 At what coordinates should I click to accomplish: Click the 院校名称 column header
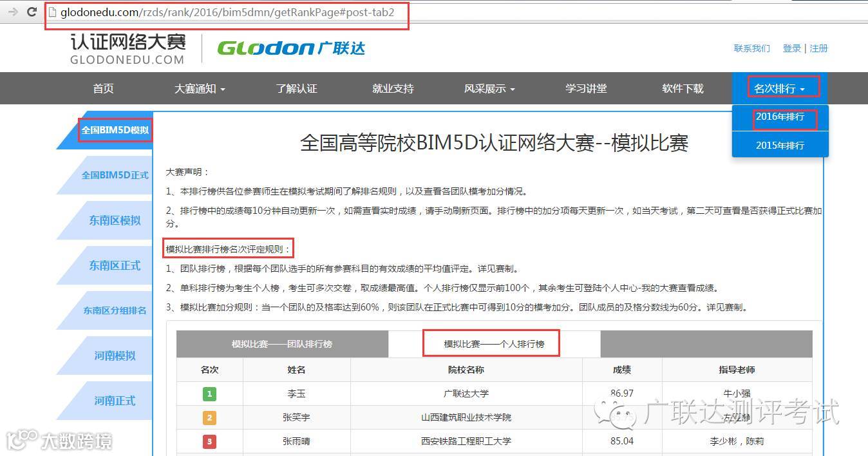[x=466, y=370]
